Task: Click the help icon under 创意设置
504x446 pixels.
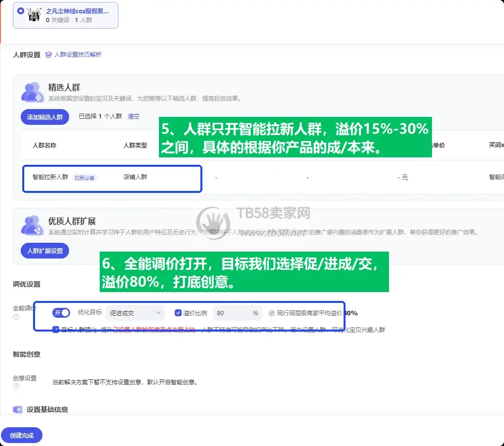Action: pyautogui.click(x=16, y=386)
